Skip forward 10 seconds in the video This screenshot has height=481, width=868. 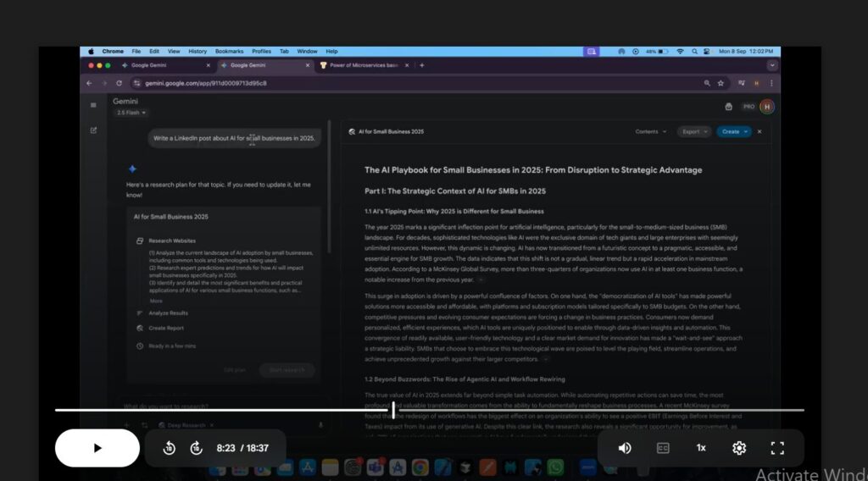(x=196, y=448)
